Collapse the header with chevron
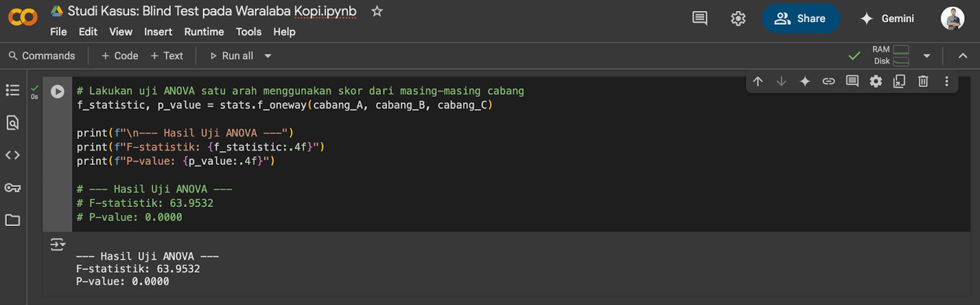Screen dimensions: 980x305 [963, 56]
